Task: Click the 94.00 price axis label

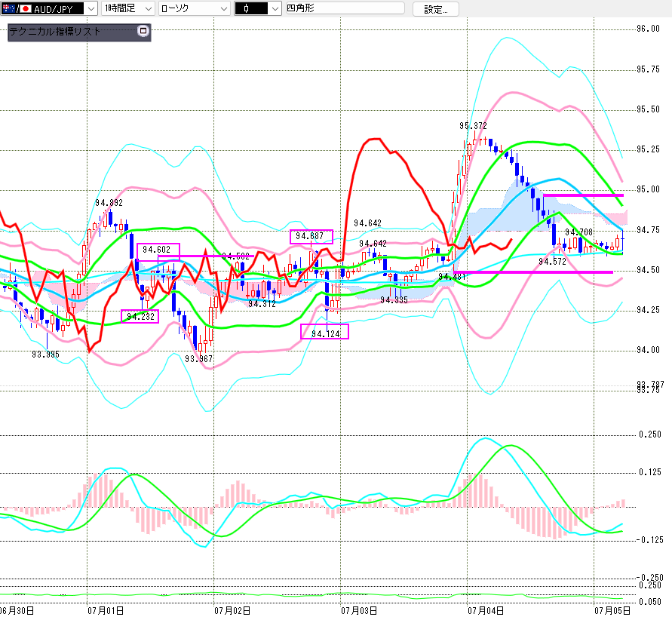Action: click(x=648, y=350)
